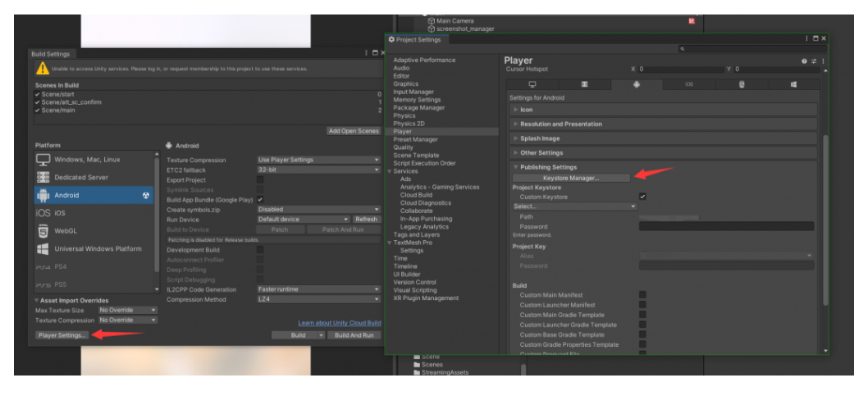
Task: Click the Main Camera object icon in Hierarchy
Action: (431, 21)
